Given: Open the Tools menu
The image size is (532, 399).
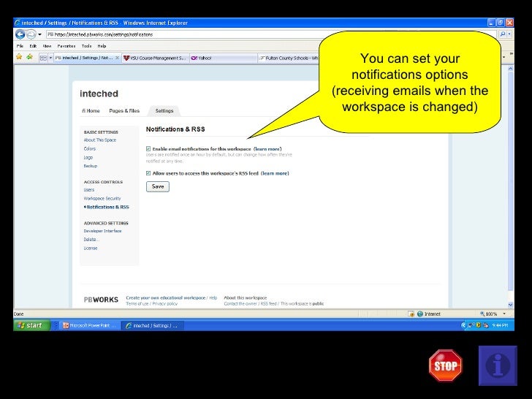Looking at the screenshot, I should tap(86, 46).
